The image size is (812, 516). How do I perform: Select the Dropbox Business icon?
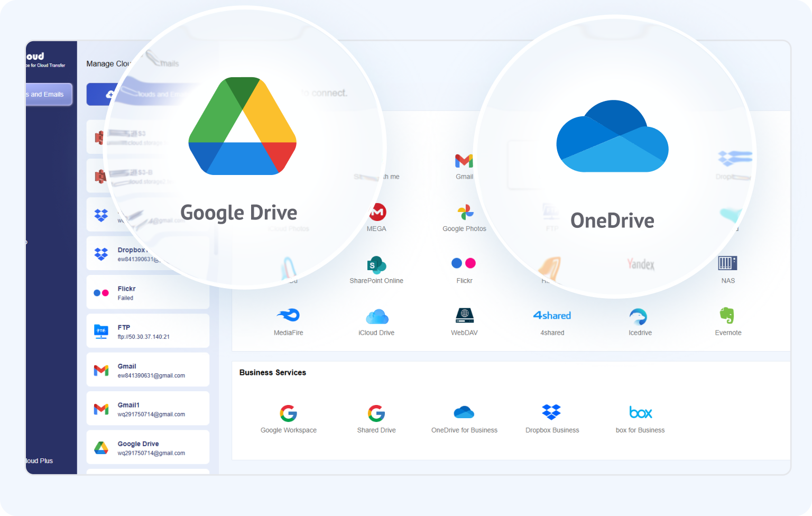point(551,412)
